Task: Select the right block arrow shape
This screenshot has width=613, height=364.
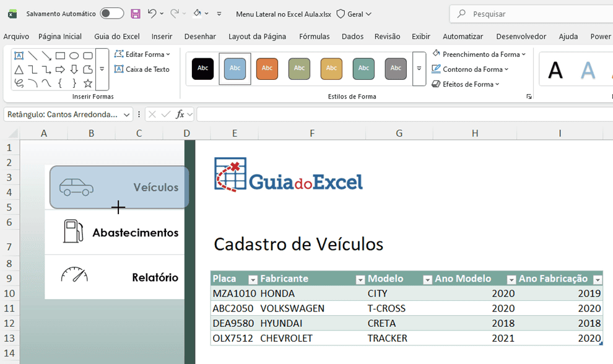Action: (60, 69)
